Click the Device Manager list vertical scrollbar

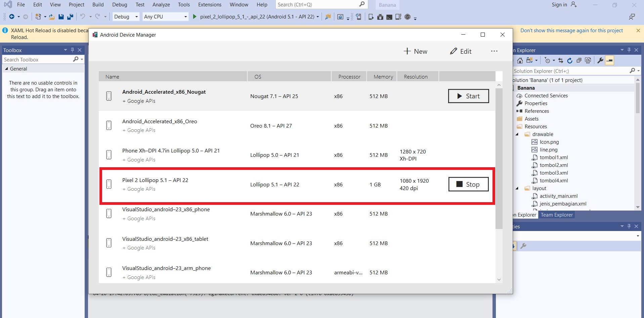click(499, 158)
